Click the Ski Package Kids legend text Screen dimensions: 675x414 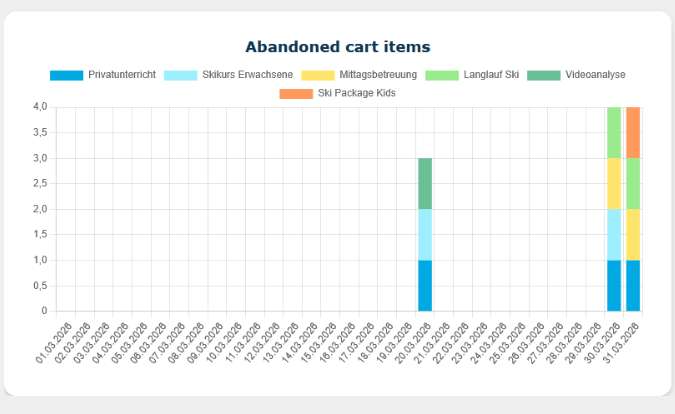[356, 93]
